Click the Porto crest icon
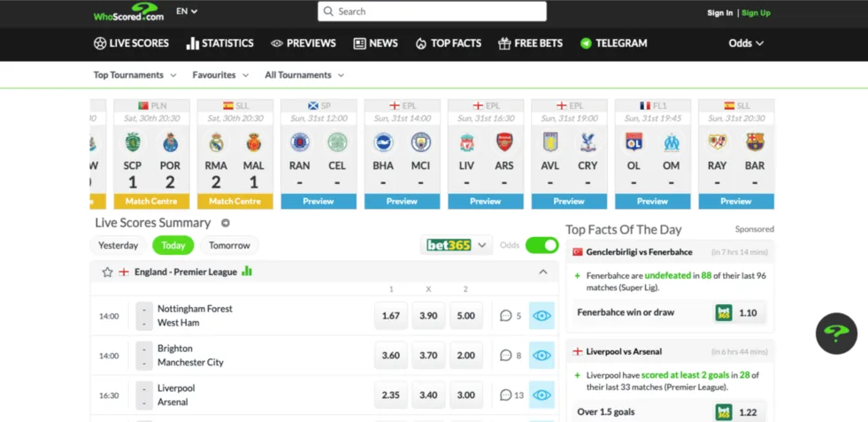The image size is (868, 422). click(171, 142)
